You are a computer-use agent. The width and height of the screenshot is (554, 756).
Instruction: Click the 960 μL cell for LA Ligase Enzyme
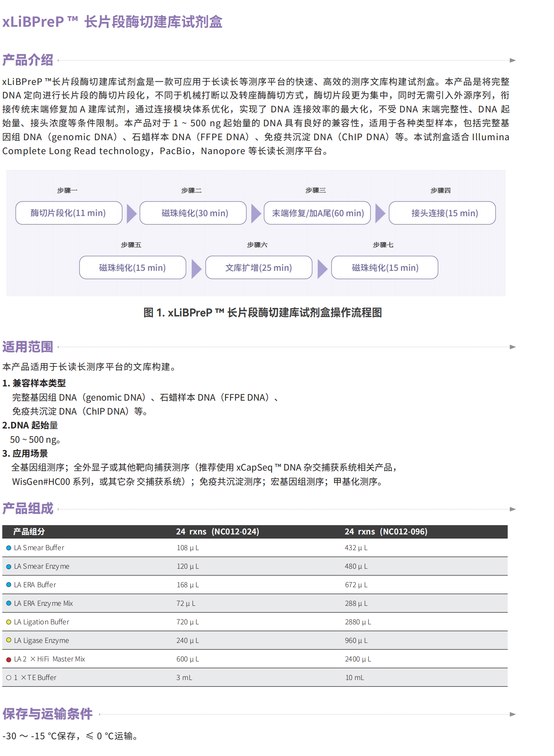pos(356,640)
